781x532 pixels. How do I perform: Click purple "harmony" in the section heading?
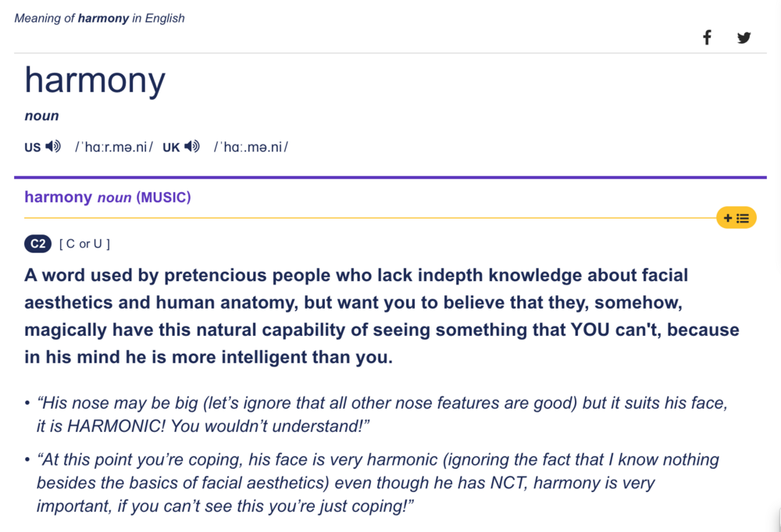pos(58,197)
